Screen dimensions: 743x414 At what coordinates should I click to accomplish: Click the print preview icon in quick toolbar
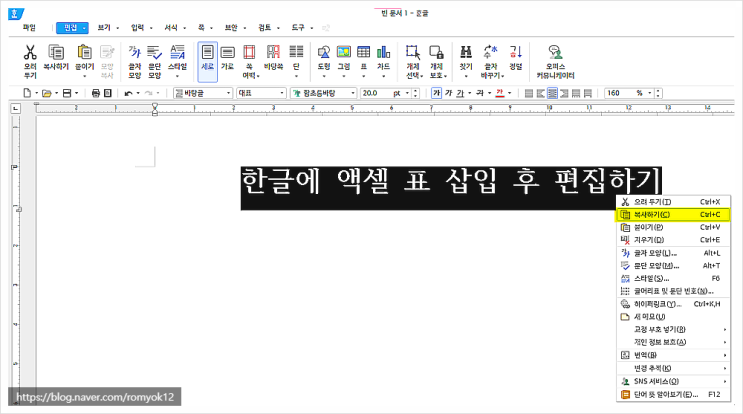click(x=108, y=93)
